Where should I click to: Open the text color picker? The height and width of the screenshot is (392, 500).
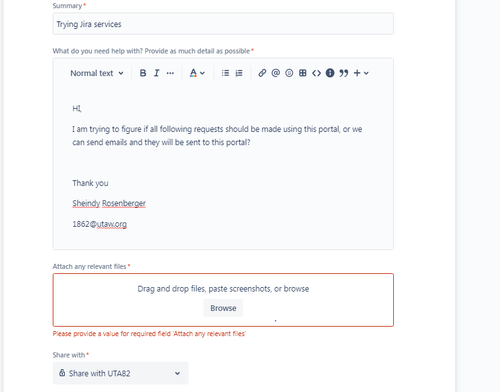click(x=197, y=73)
